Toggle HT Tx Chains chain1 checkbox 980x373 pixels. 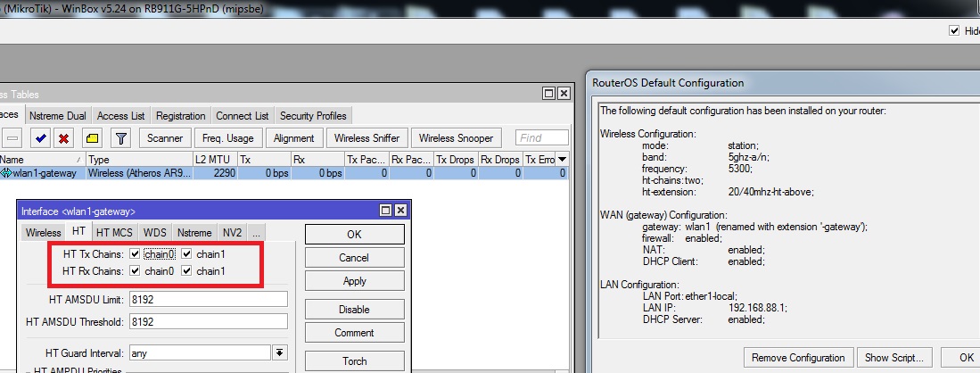(x=186, y=254)
